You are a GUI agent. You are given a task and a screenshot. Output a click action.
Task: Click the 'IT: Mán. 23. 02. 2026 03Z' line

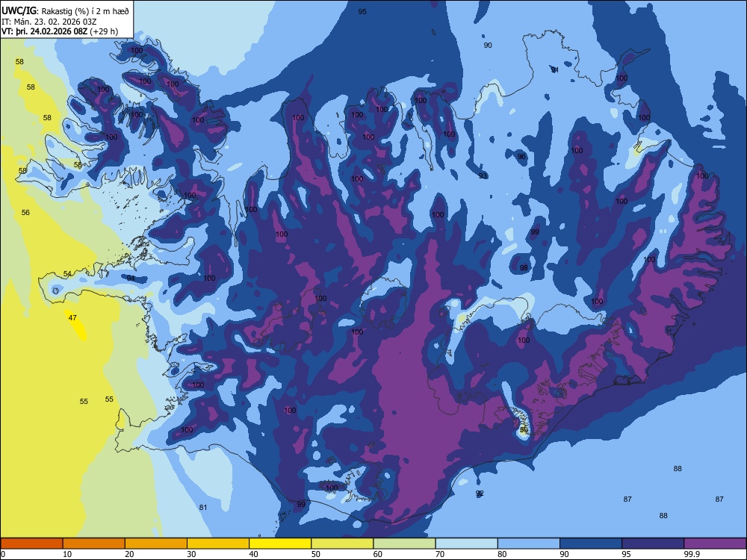pos(49,22)
